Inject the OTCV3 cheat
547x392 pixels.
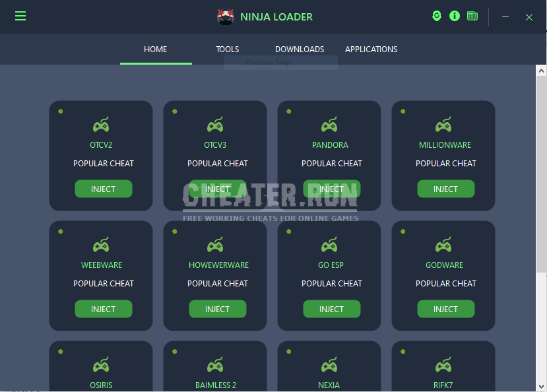[217, 189]
